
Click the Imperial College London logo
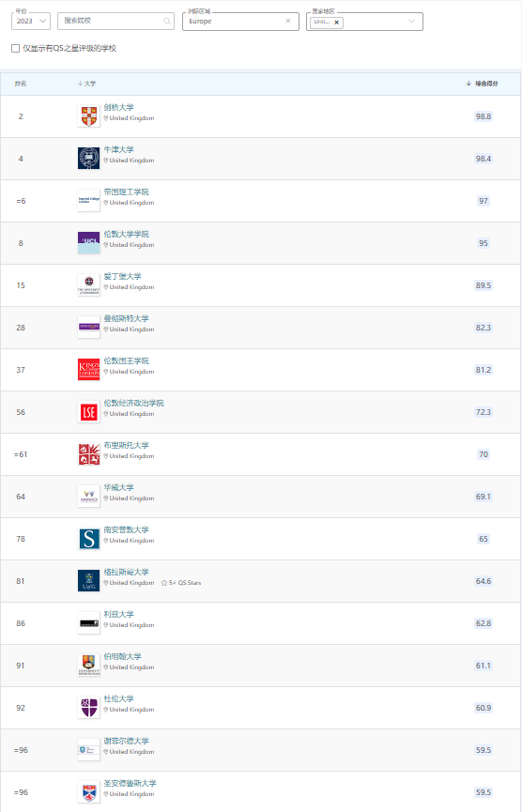(88, 200)
